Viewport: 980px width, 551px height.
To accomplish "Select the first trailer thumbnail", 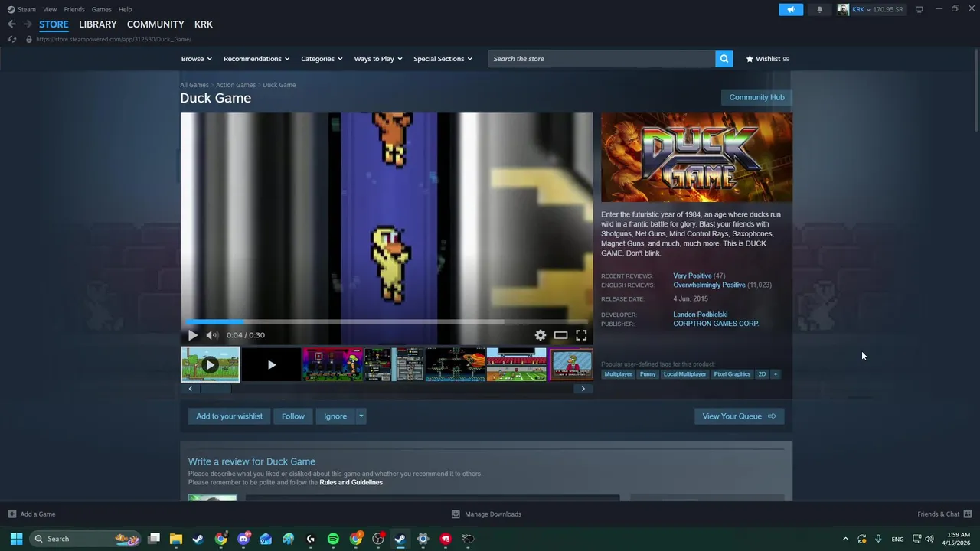I will 210,364.
